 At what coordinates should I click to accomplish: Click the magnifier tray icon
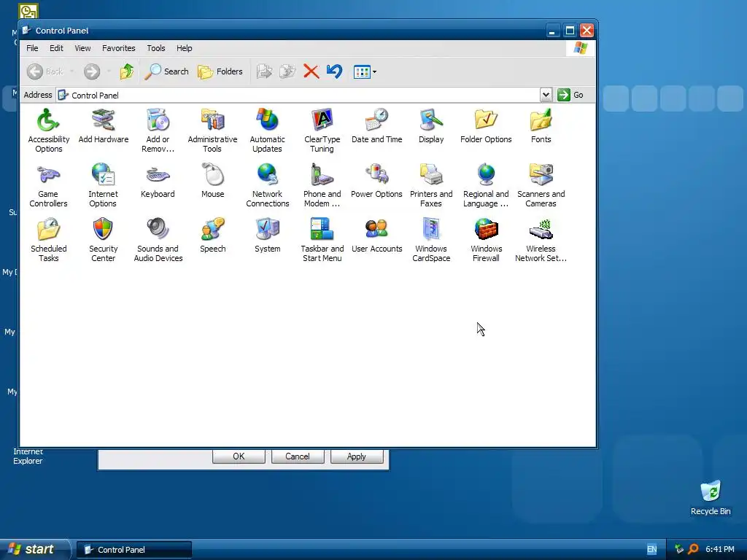pos(693,549)
